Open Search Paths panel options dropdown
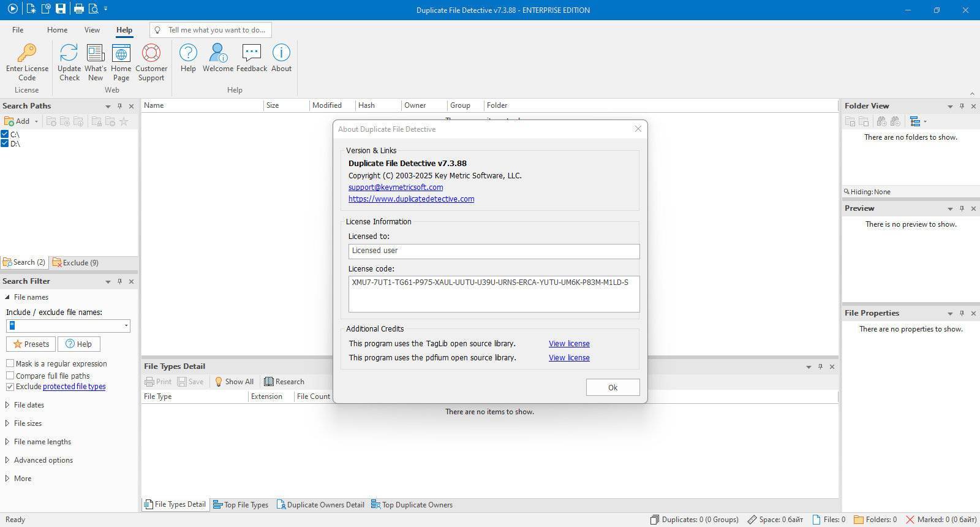This screenshot has height=527, width=980. pyautogui.click(x=108, y=106)
